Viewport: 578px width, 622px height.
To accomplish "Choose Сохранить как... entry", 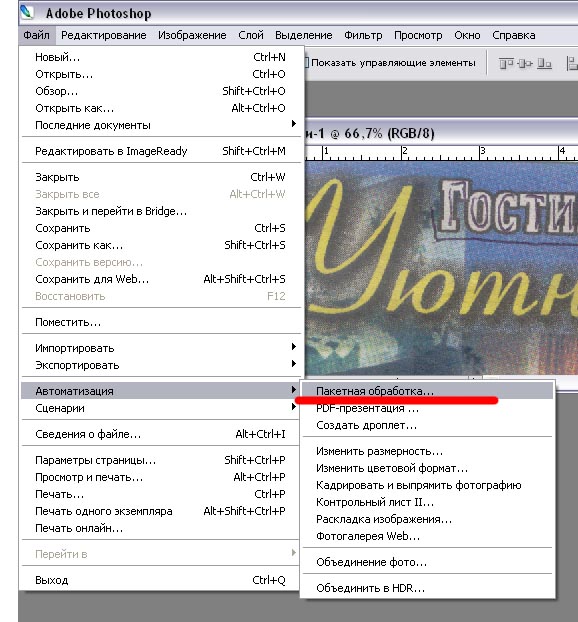I will [x=161, y=245].
